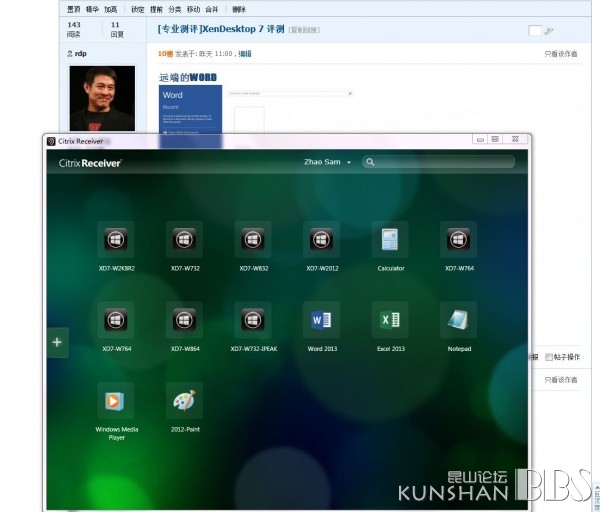Launch the Windows Media Player icon
The height and width of the screenshot is (512, 600).
tap(116, 401)
